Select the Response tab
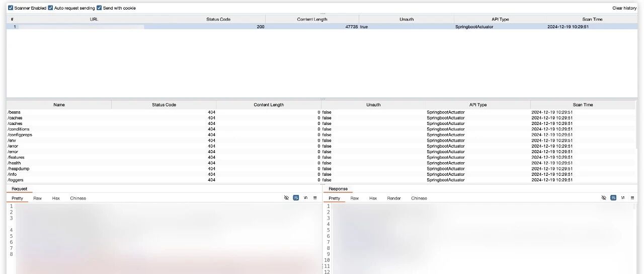The image size is (644, 274). point(338,189)
